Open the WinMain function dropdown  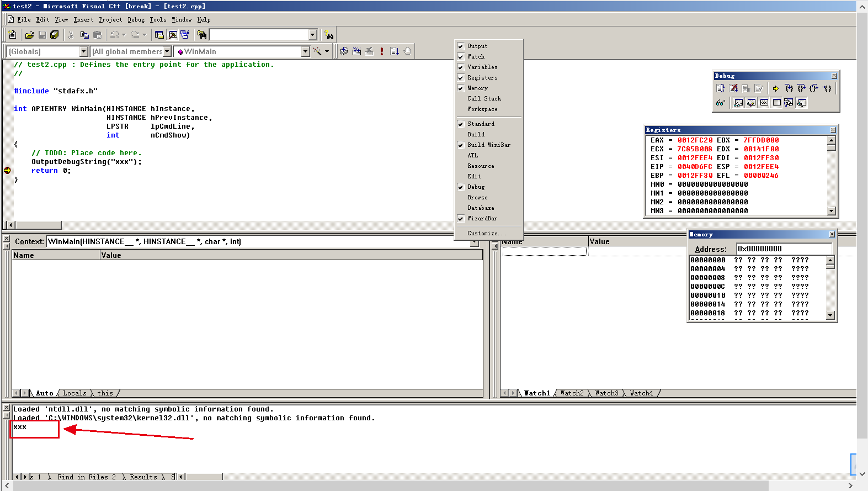tap(306, 51)
